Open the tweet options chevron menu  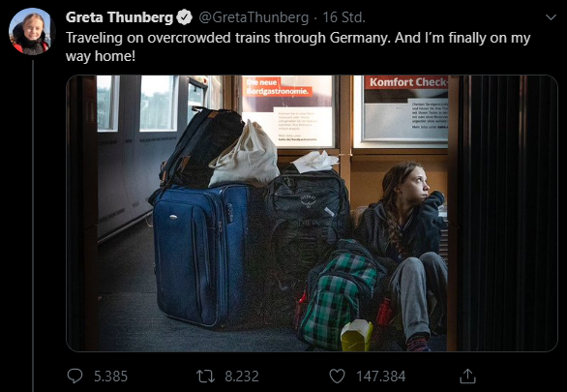coord(551,17)
